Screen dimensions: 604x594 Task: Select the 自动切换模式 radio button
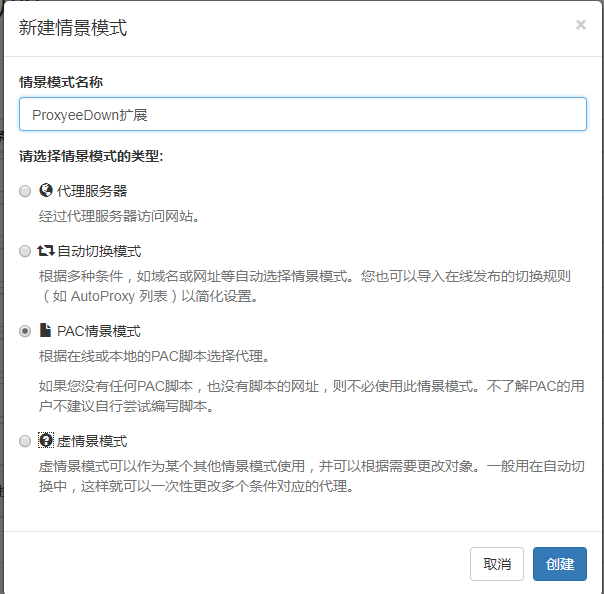25,251
